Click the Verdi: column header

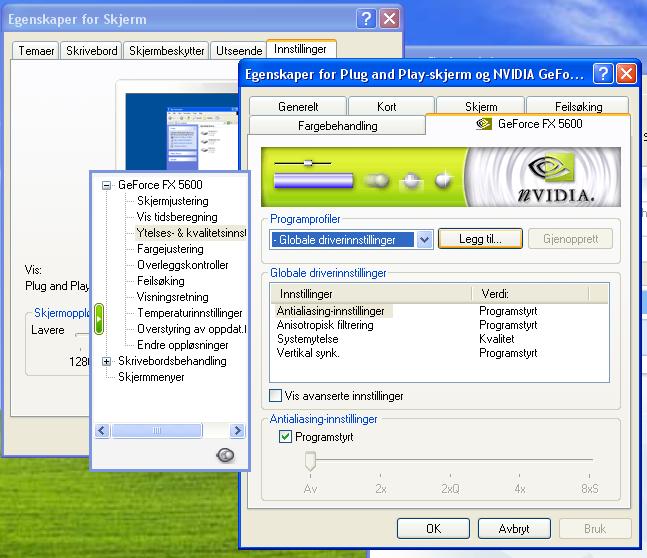pyautogui.click(x=530, y=294)
